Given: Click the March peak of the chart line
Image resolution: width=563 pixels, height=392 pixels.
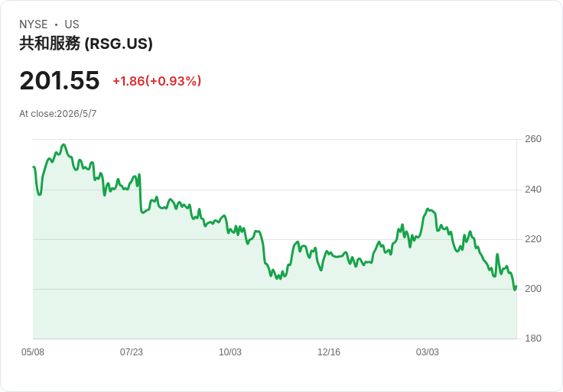Looking at the screenshot, I should click(x=428, y=209).
